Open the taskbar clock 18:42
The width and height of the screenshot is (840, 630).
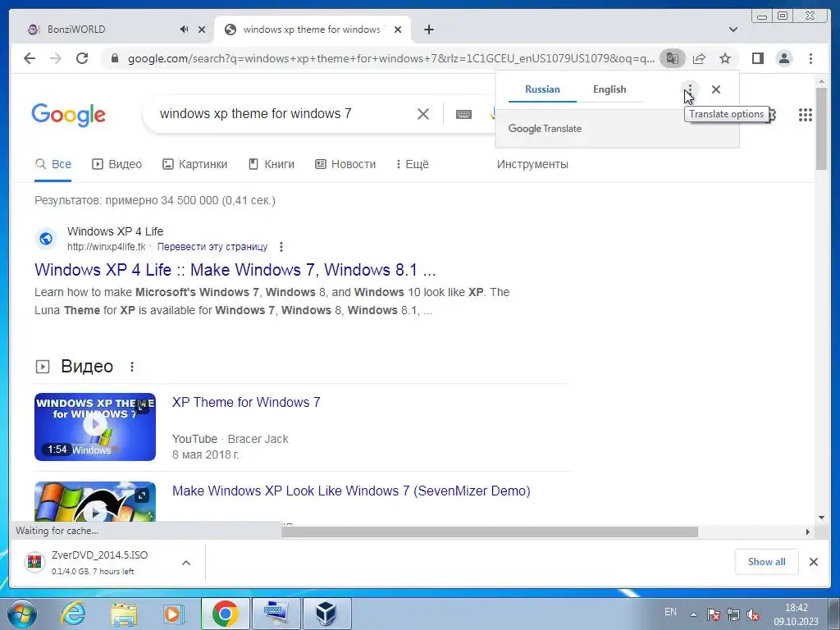point(796,614)
